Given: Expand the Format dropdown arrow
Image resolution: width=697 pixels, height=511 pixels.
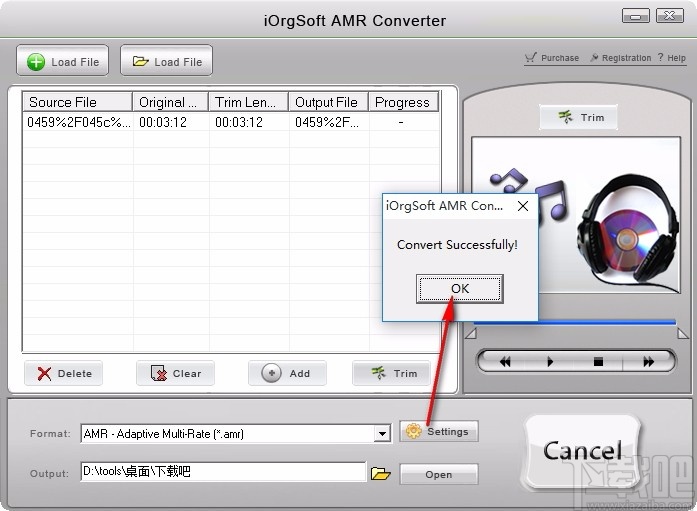Looking at the screenshot, I should (x=382, y=434).
